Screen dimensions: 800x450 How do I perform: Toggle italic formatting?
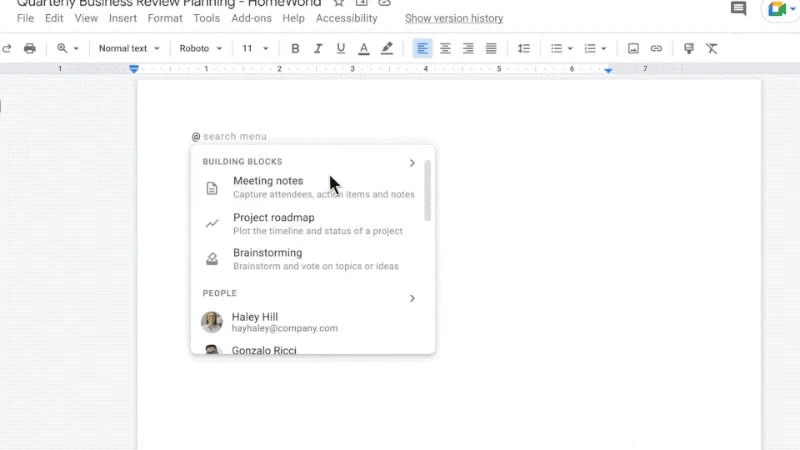tap(318, 48)
